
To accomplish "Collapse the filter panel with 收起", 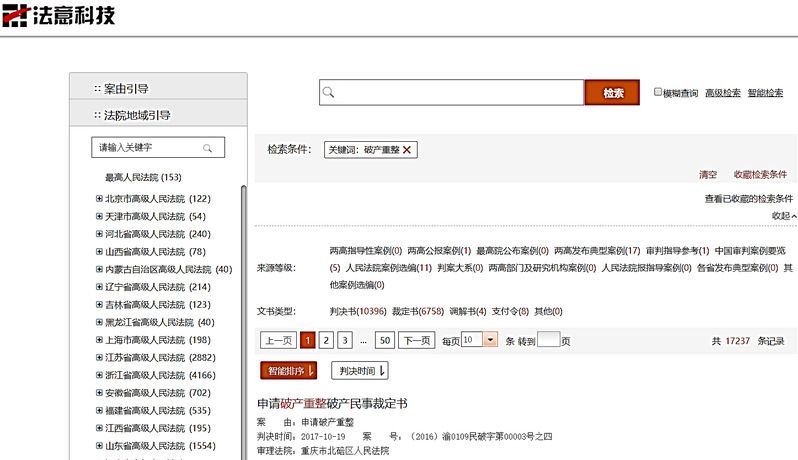I will [x=783, y=216].
